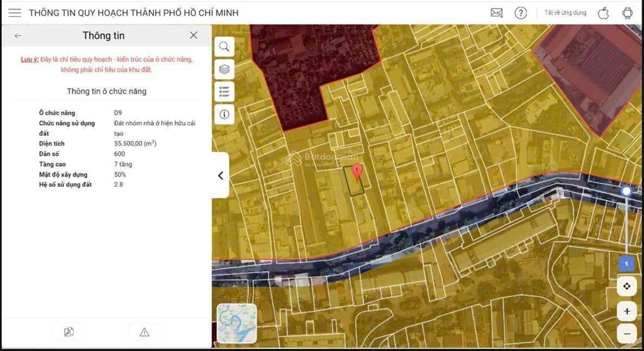Screen dimensions: 644x351
Task: Open the hamburger menu
Action: (x=14, y=13)
